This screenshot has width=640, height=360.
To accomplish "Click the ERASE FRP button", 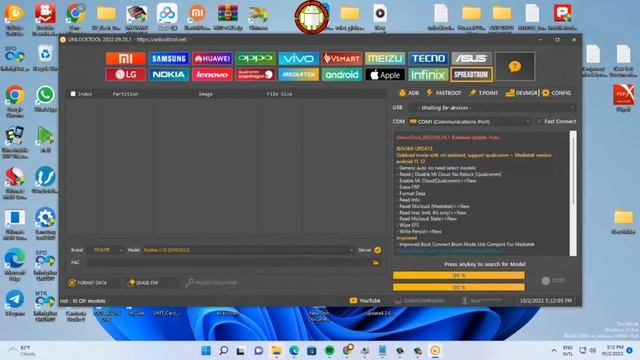I will [x=143, y=282].
